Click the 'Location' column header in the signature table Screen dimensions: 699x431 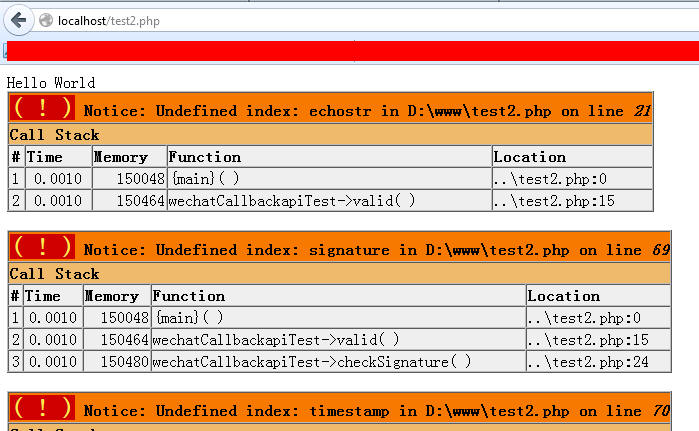598,296
